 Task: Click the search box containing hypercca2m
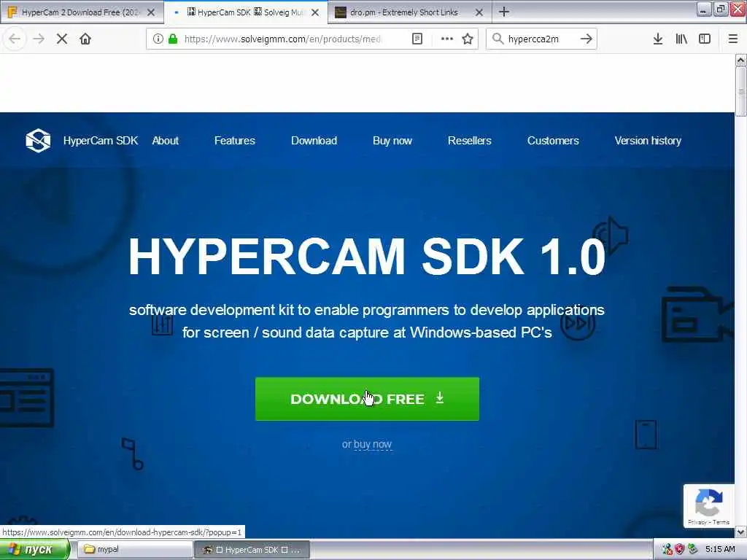541,39
